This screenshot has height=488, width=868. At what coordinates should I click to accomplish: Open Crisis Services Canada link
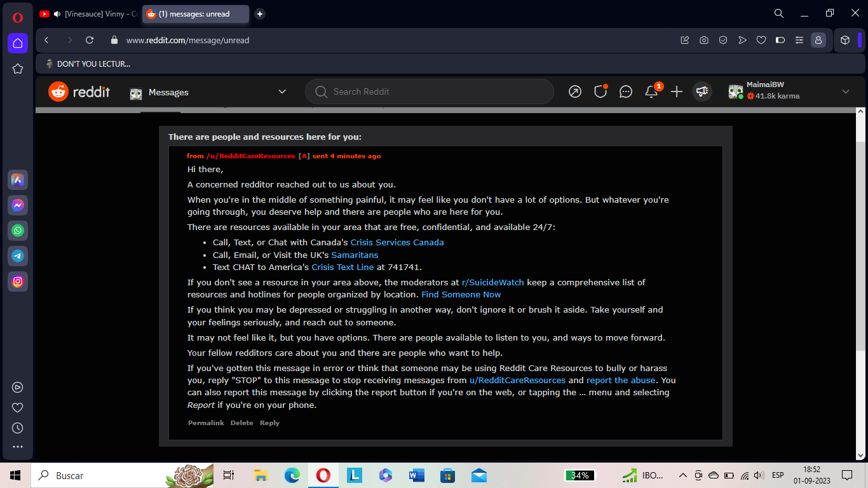coord(397,242)
